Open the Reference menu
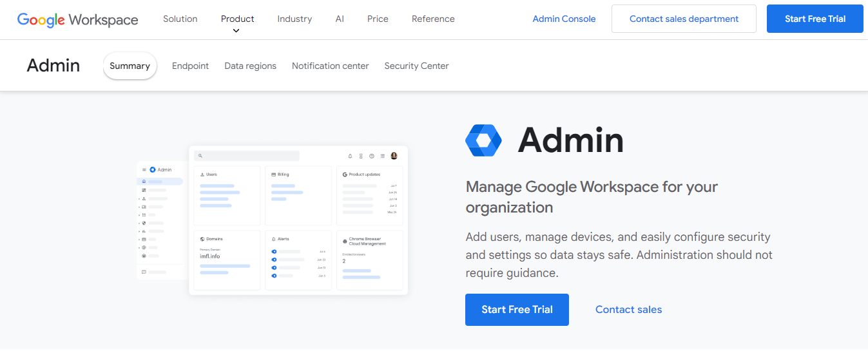868x360 pixels. coord(433,19)
